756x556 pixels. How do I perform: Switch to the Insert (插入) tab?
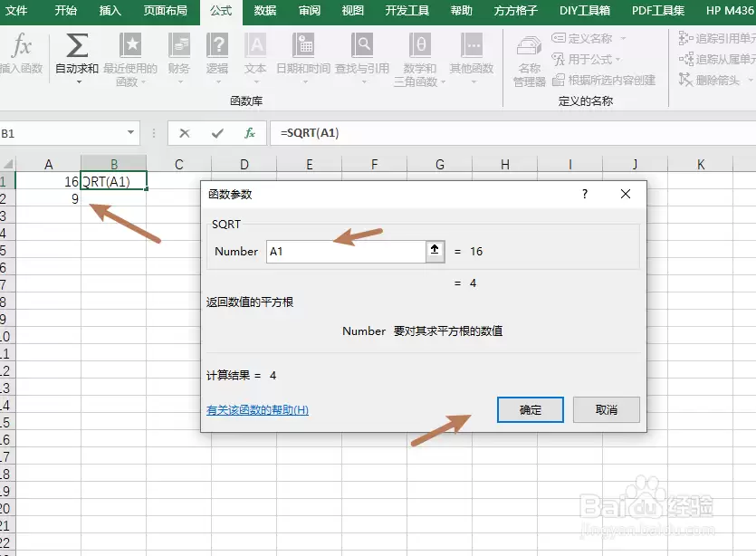tap(110, 11)
